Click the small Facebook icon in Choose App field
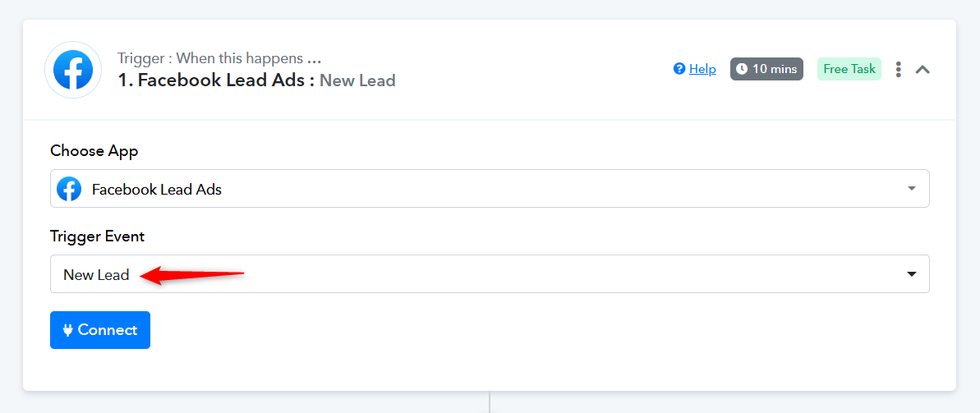 click(x=69, y=189)
